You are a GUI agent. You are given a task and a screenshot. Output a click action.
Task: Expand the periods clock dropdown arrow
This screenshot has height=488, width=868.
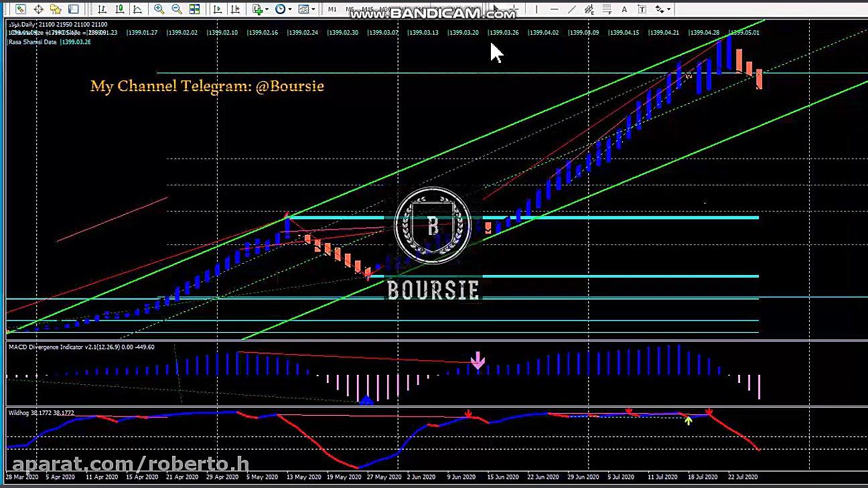click(x=289, y=9)
